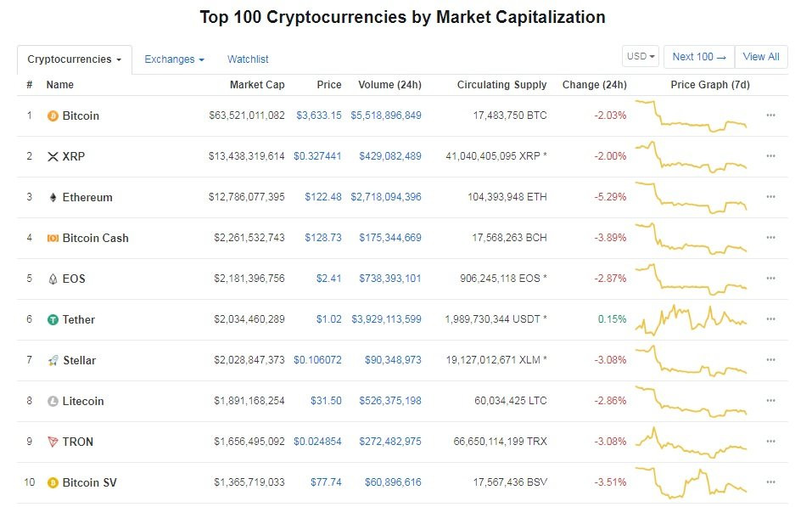Open the three-dot menu for Litecoin row
This screenshot has width=812, height=507.
click(770, 401)
